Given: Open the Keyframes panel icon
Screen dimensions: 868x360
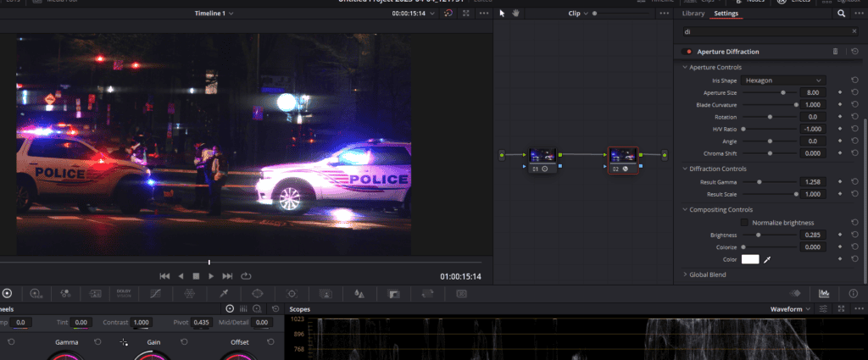Looking at the screenshot, I should pos(795,293).
